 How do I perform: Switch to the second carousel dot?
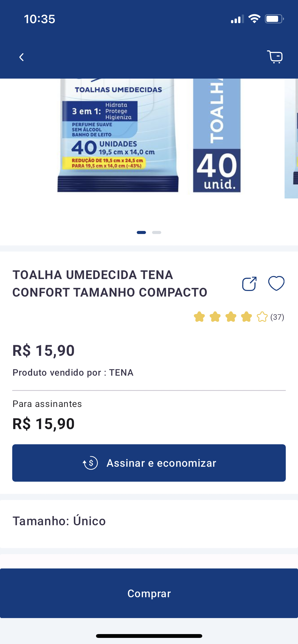[x=157, y=232]
